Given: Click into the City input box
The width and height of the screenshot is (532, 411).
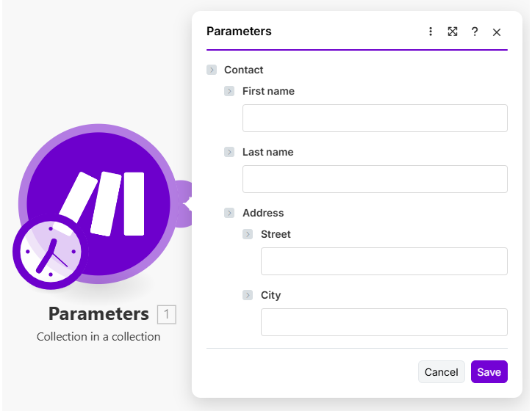Looking at the screenshot, I should pos(384,322).
